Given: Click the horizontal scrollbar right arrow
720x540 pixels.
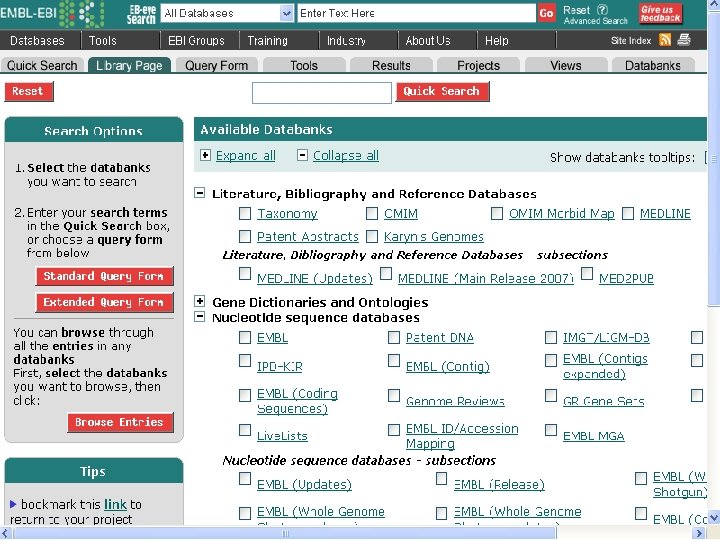Looking at the screenshot, I should [700, 533].
